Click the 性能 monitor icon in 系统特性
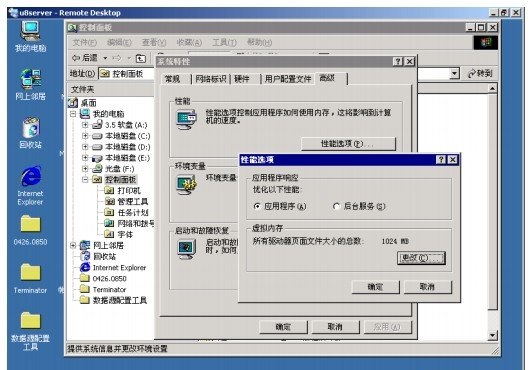This screenshot has height=370, width=530. [x=186, y=119]
